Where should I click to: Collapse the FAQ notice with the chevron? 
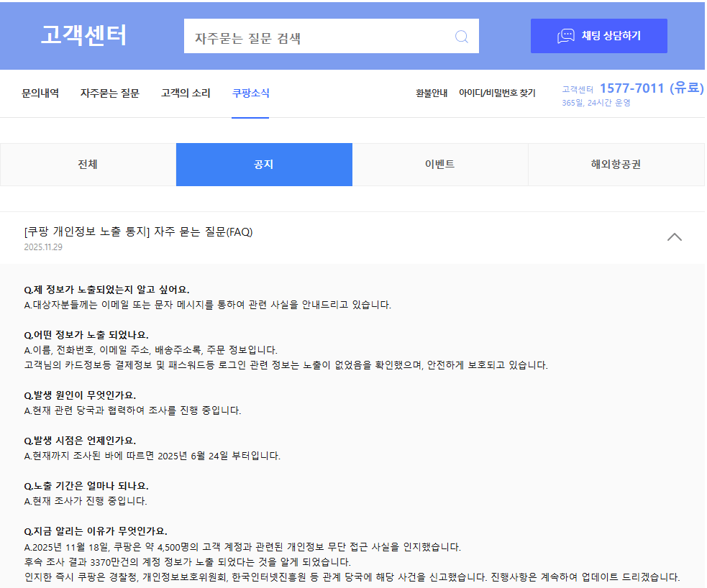674,236
